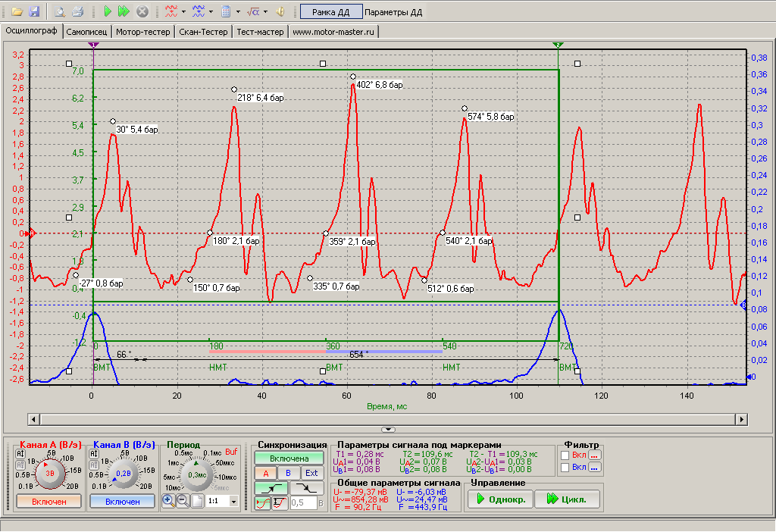Click the zoom out magnifier under Период
This screenshot has width=776, height=532.
[183, 501]
